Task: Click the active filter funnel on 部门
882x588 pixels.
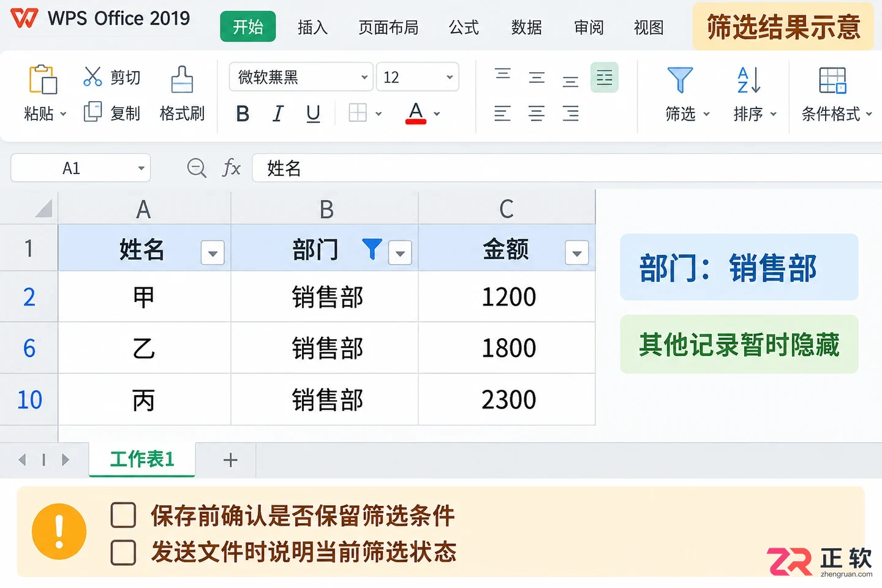Action: (372, 249)
